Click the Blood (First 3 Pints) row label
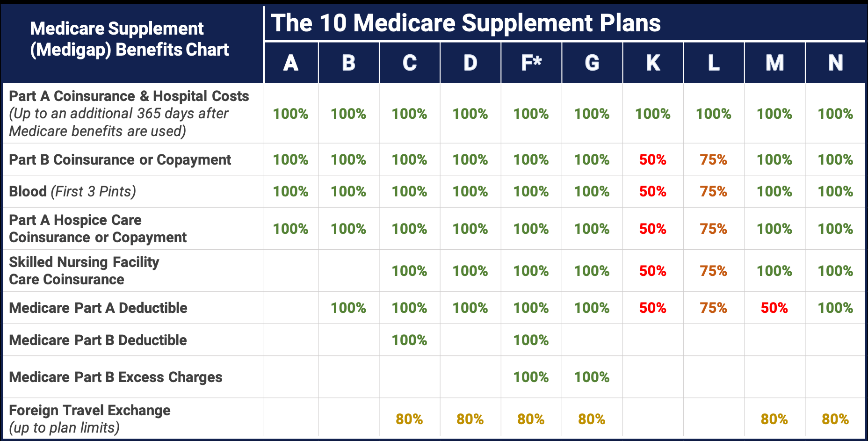Image resolution: width=868 pixels, height=441 pixels. [72, 191]
